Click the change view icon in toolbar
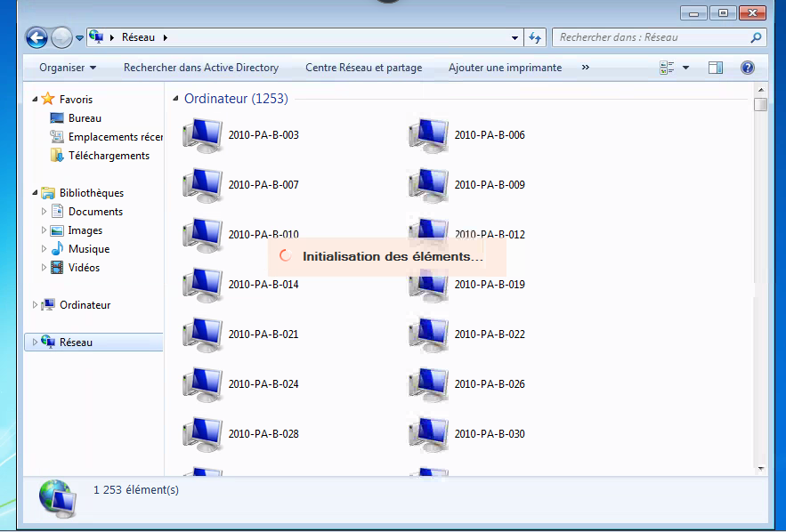 tap(667, 68)
